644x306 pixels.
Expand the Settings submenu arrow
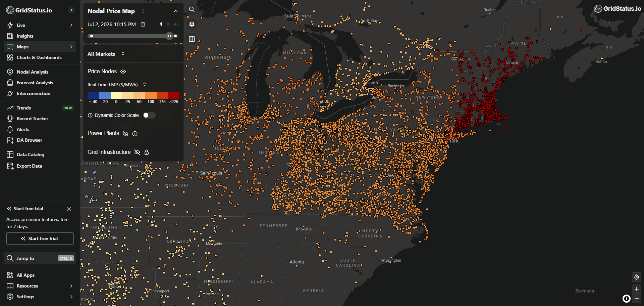(x=71, y=297)
